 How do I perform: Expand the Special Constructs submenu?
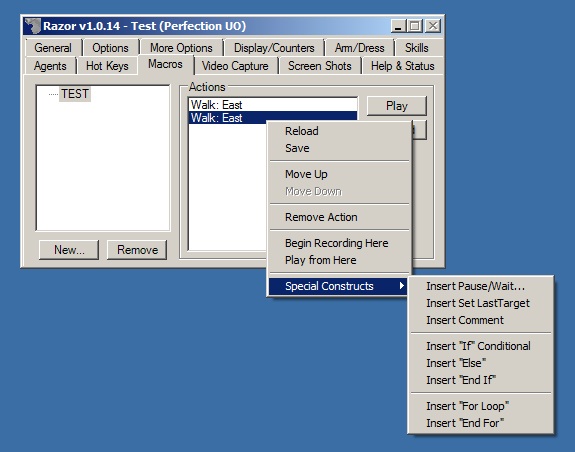pyautogui.click(x=338, y=286)
